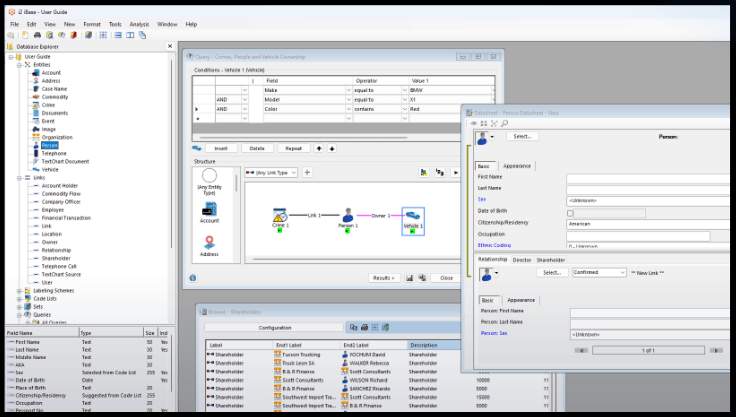The width and height of the screenshot is (736, 417).
Task: Open the Format menu
Action: [92, 24]
